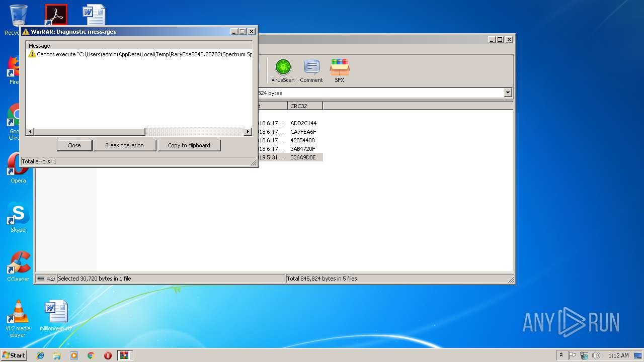Click the 'Total errors: 1' status text
644x362 pixels.
tap(39, 161)
